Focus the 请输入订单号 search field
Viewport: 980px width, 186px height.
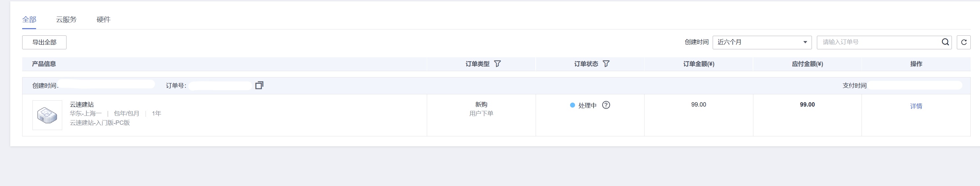click(879, 42)
